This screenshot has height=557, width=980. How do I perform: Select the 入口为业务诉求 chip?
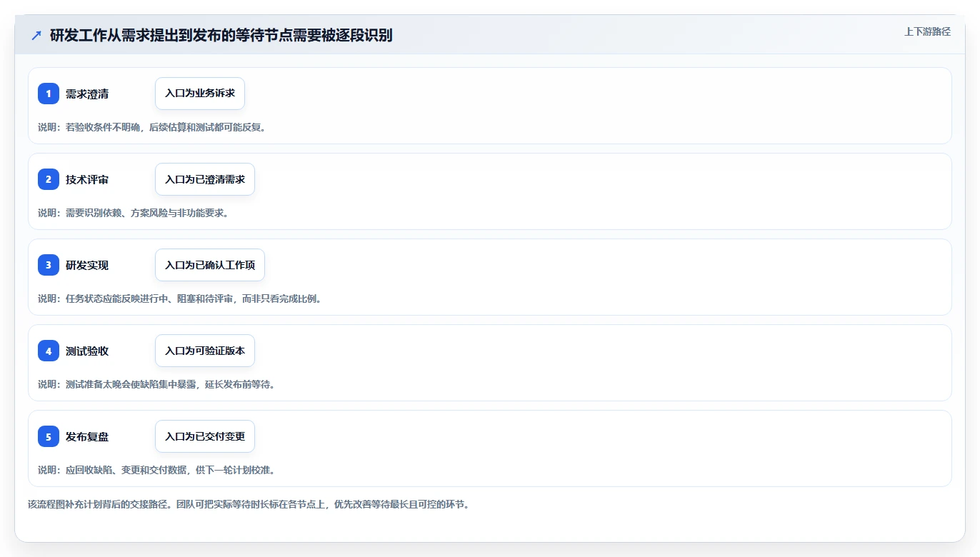click(200, 94)
